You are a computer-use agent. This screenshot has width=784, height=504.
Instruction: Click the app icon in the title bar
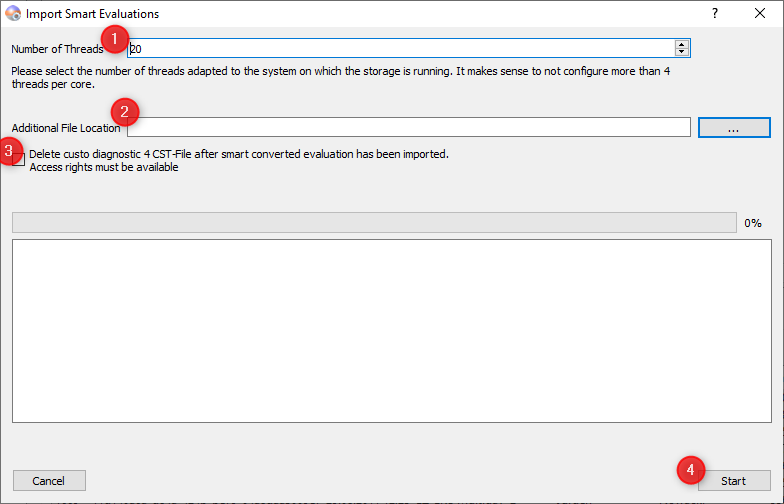click(13, 14)
